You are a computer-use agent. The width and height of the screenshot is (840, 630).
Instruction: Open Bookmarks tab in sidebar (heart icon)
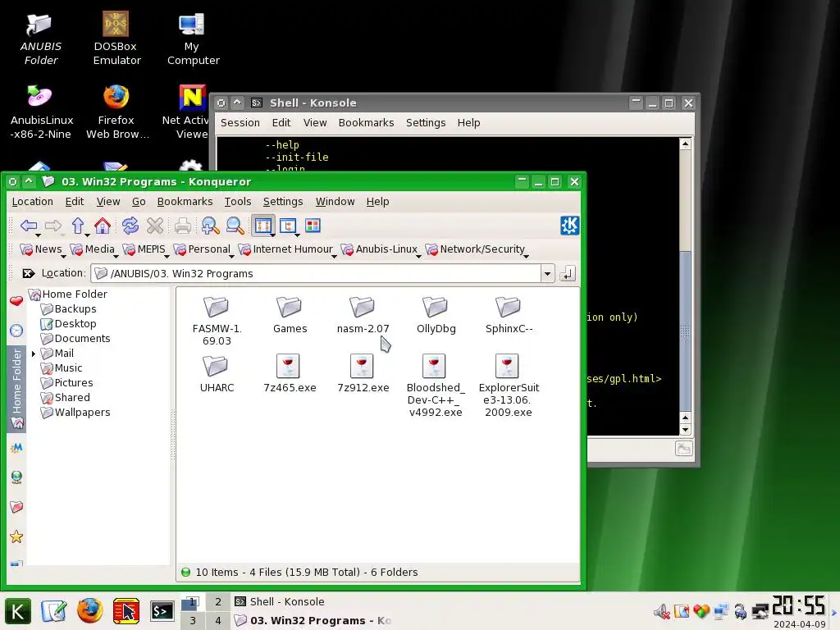point(16,300)
